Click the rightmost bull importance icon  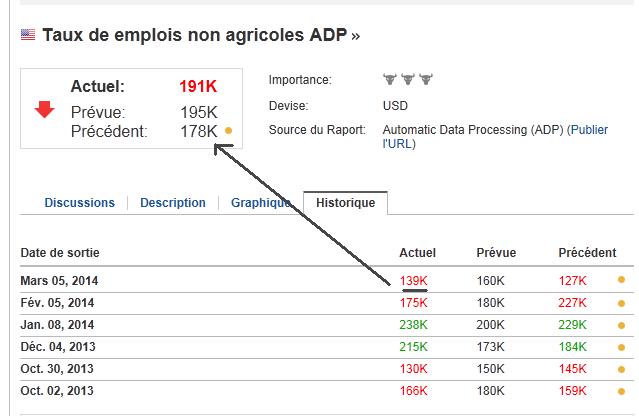[425, 79]
